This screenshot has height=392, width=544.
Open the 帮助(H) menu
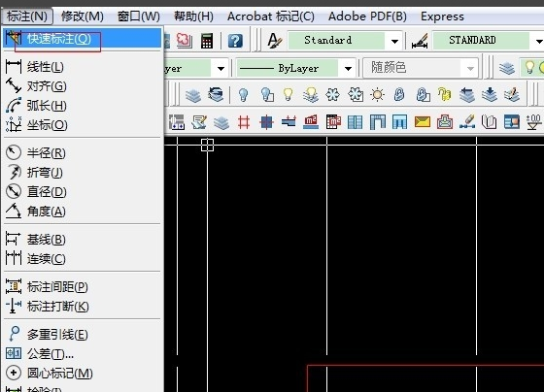[193, 16]
